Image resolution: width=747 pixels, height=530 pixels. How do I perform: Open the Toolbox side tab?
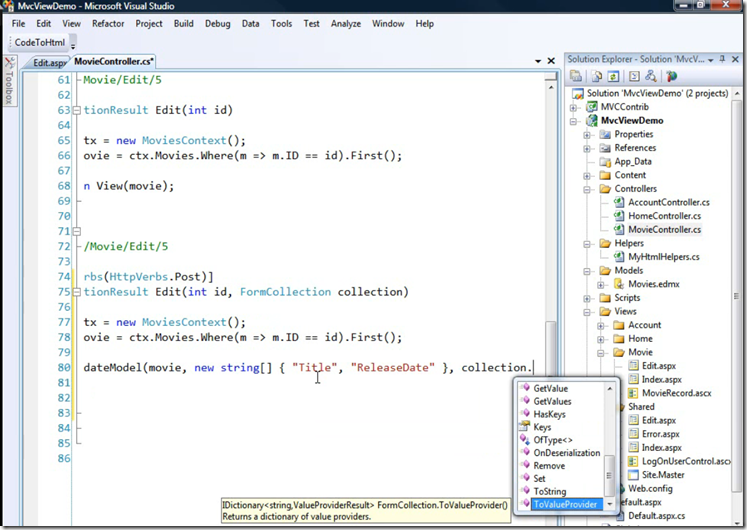(x=9, y=81)
